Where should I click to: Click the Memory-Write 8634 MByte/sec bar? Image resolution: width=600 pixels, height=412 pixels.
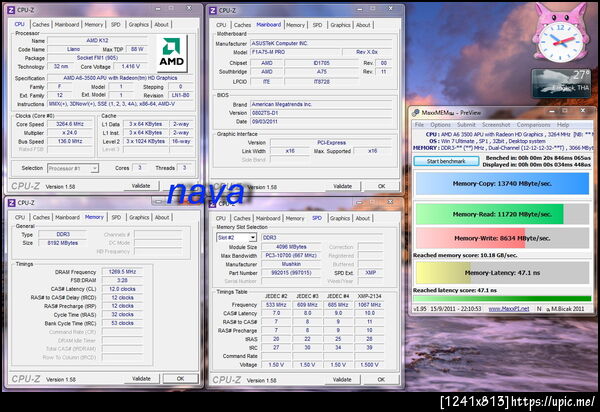(502, 238)
